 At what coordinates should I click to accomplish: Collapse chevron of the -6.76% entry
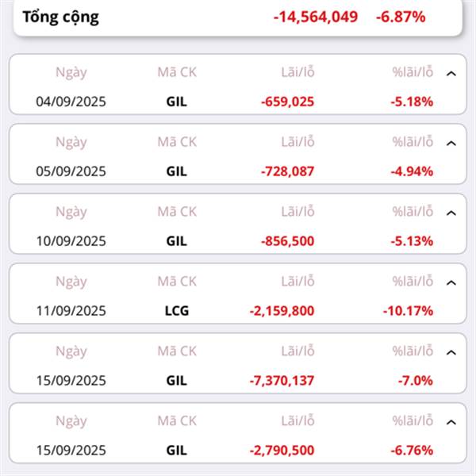click(x=451, y=422)
